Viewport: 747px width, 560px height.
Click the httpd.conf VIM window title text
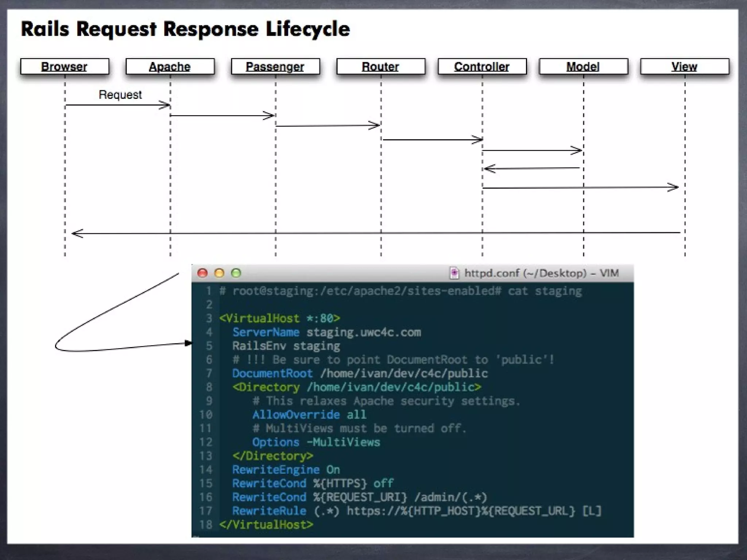click(x=541, y=273)
